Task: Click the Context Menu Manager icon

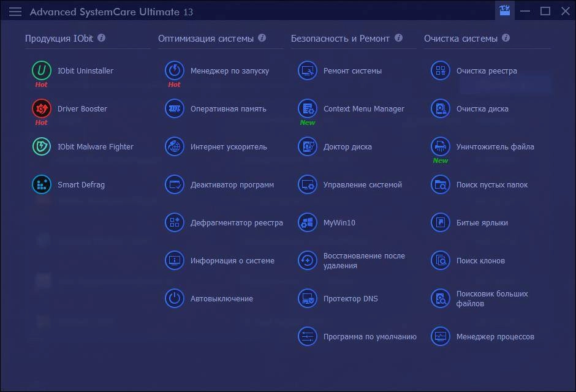Action: tap(308, 108)
